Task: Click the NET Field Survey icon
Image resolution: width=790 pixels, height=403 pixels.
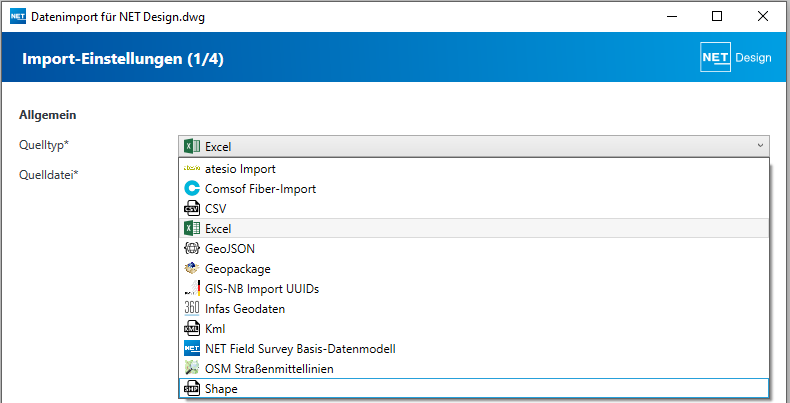Action: pos(192,349)
